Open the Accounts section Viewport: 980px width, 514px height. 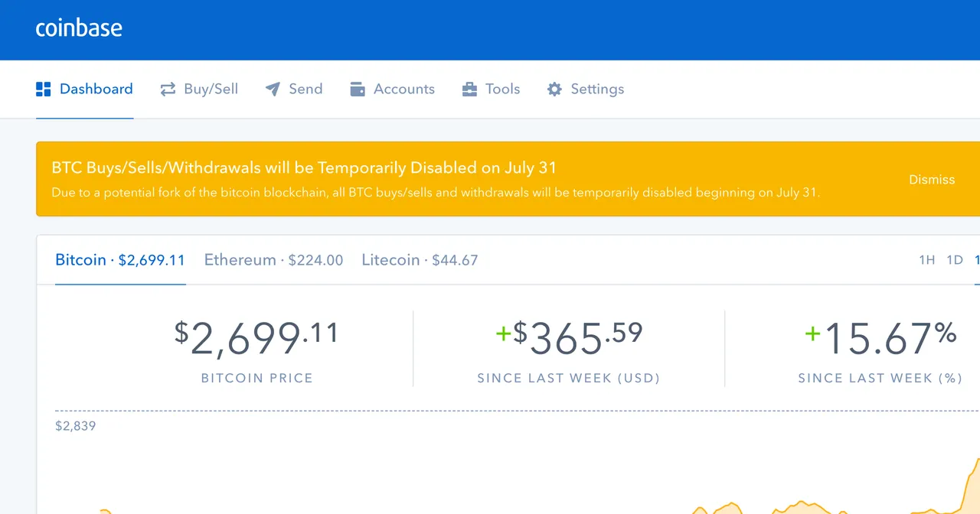point(392,89)
